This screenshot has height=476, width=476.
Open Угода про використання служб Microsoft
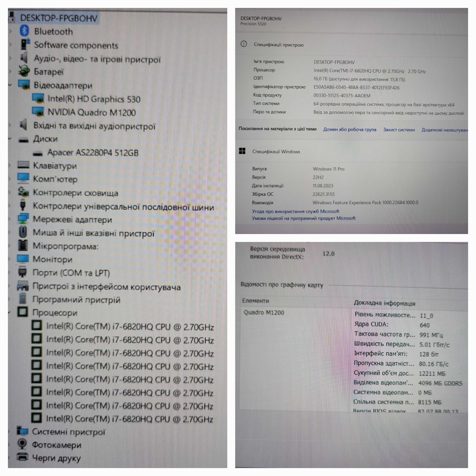296,211
